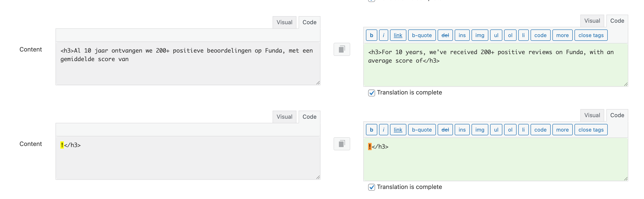Switch the top translation editor to Visual tab

pyautogui.click(x=592, y=21)
